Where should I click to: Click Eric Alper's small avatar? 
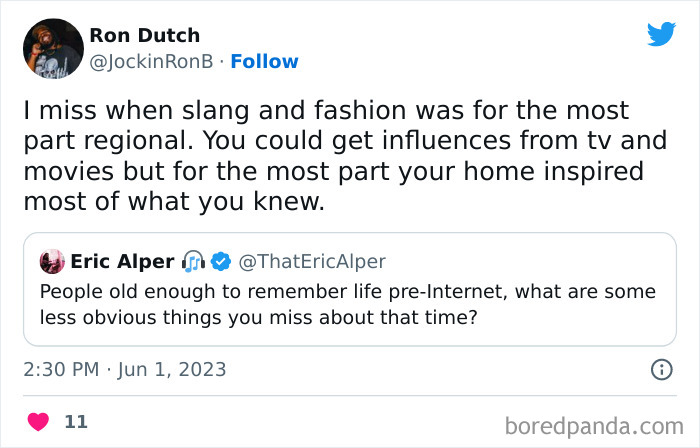[52, 262]
